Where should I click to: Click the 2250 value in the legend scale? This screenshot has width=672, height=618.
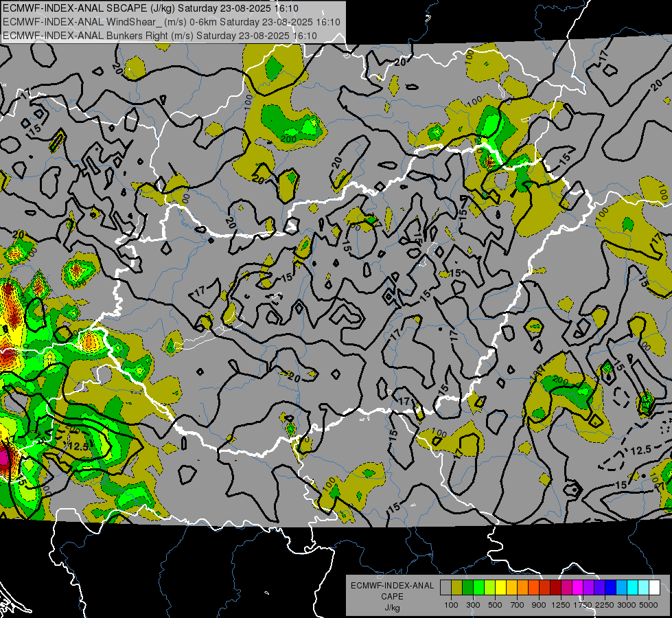[605, 605]
